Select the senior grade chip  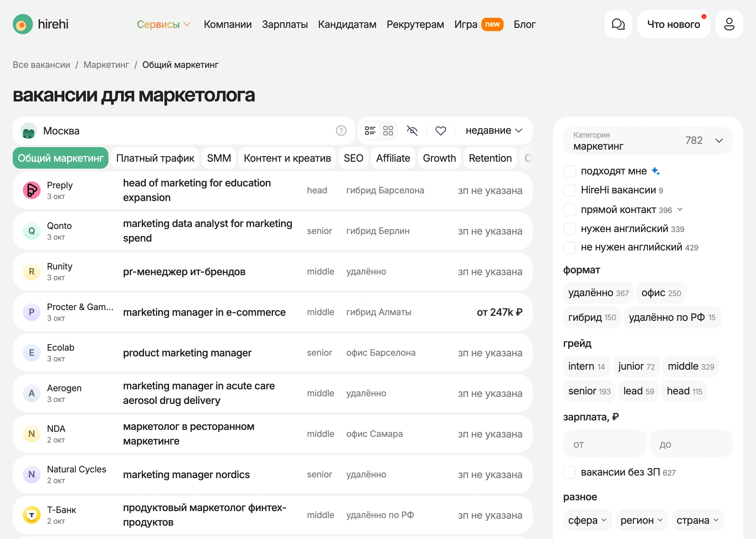coord(589,391)
